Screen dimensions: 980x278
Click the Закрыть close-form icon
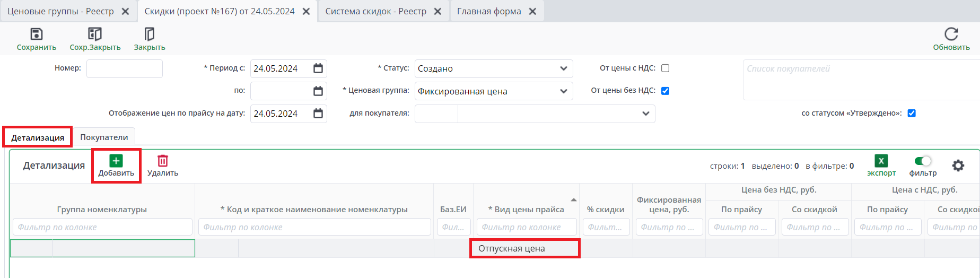click(x=150, y=34)
